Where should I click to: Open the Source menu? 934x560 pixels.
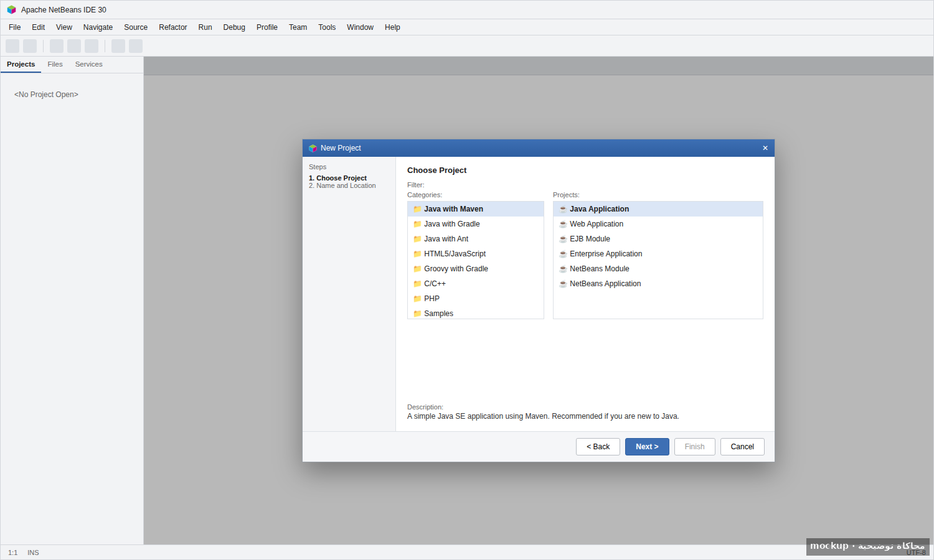coord(136,27)
